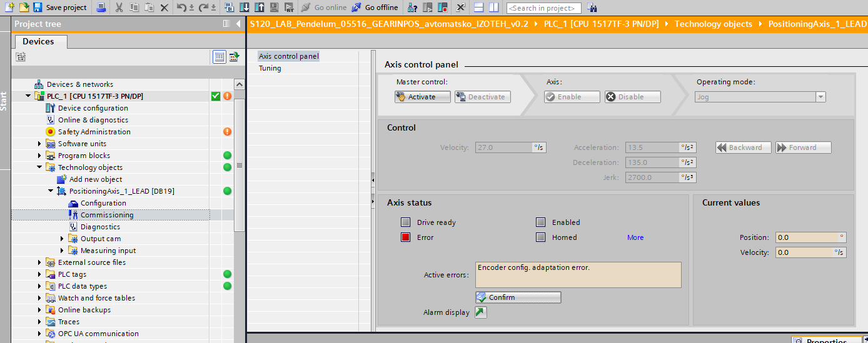Click the Stop CPU icon

[443, 7]
